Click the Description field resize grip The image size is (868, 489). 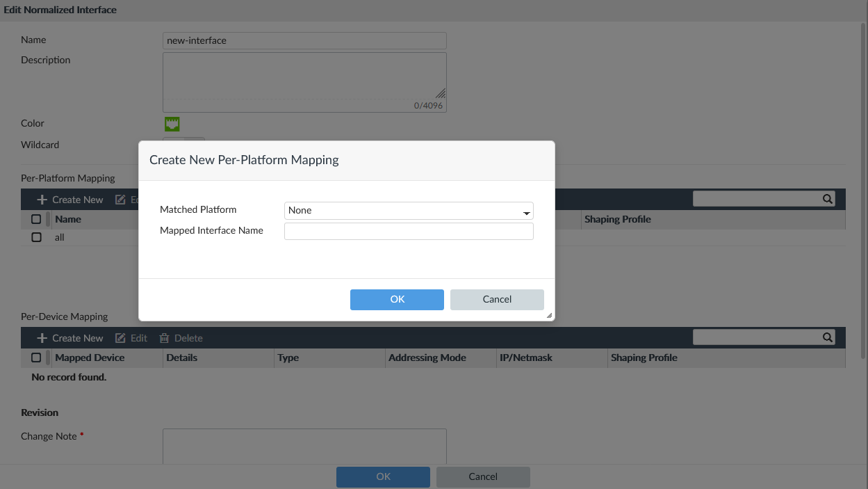click(x=441, y=93)
